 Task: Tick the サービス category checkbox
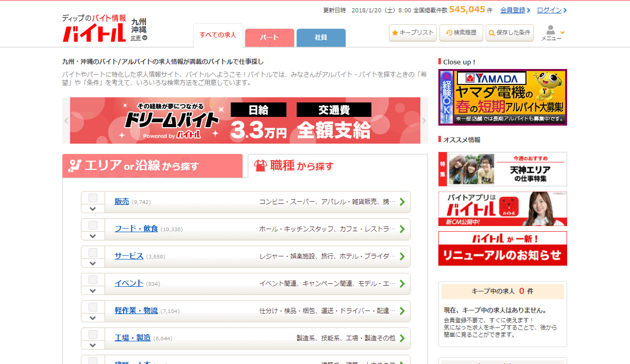tap(93, 252)
